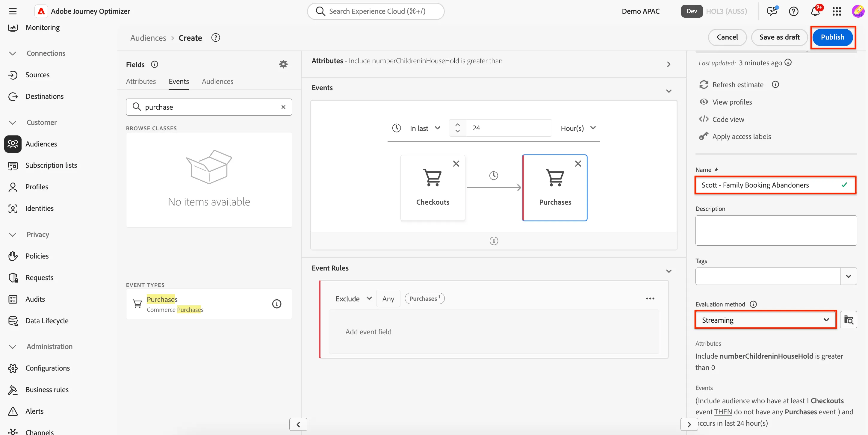Screen dimensions: 868x435
Task: Open the three-dot menu on event rule
Action: pos(650,298)
